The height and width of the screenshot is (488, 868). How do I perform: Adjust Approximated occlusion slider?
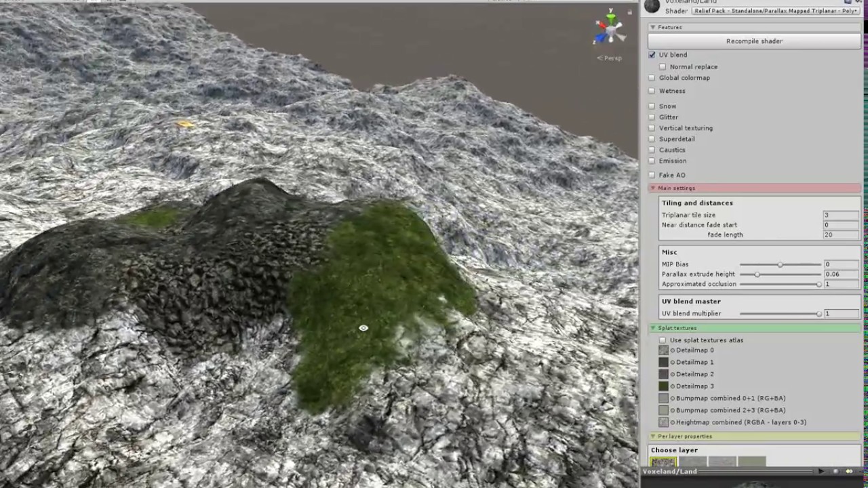[x=780, y=284]
